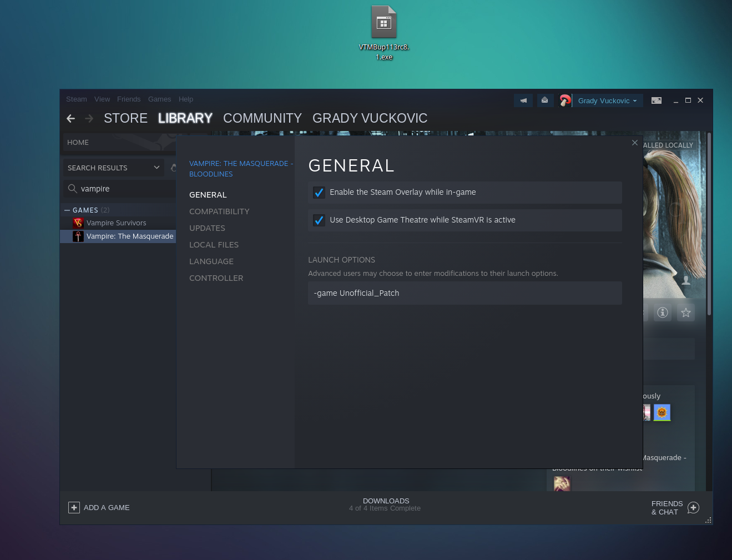Screen dimensions: 732x560
Task: Click the Home button in the library sidebar
Action: point(119,143)
